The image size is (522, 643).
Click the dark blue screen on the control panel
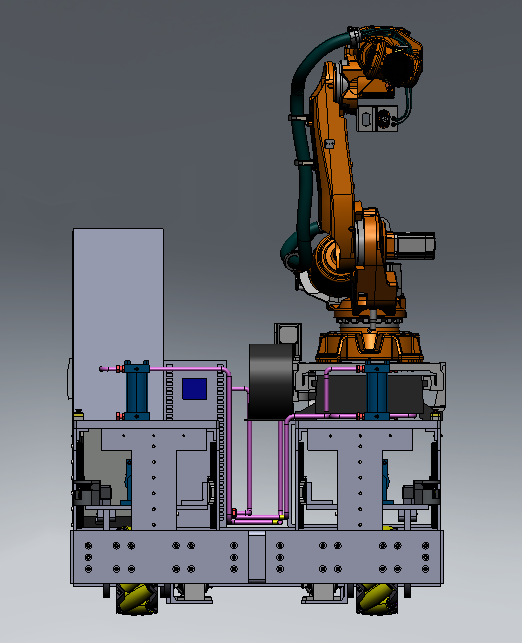(194, 389)
